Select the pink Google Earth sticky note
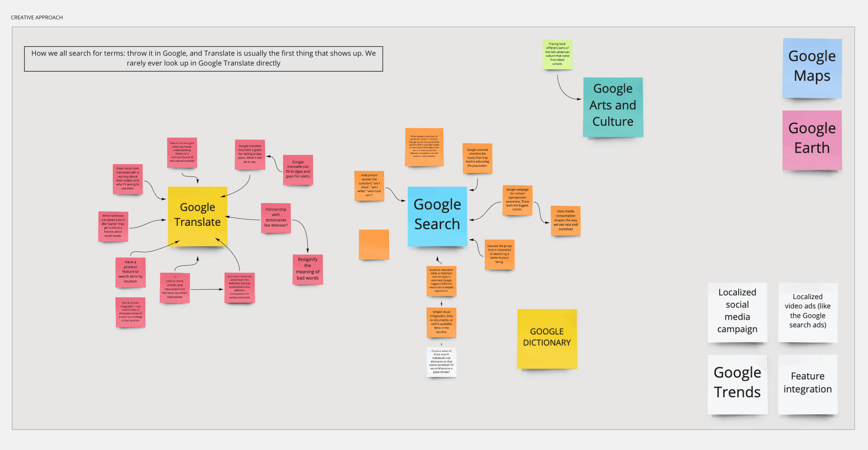Viewport: 868px width, 450px height. tap(812, 140)
